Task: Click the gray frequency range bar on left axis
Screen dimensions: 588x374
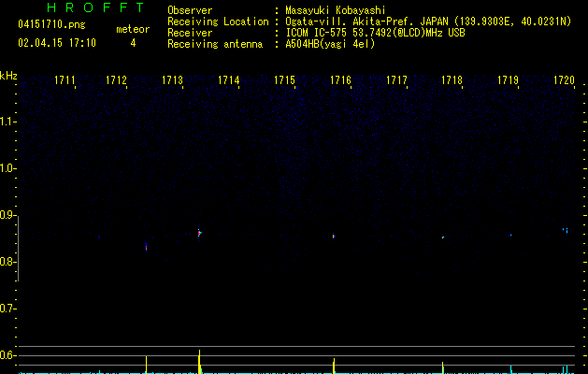Action: click(18, 249)
